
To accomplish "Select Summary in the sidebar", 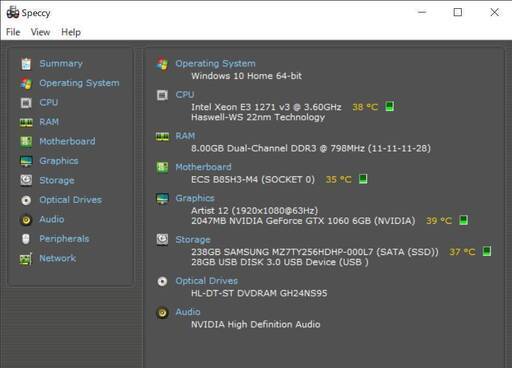I will pos(61,63).
